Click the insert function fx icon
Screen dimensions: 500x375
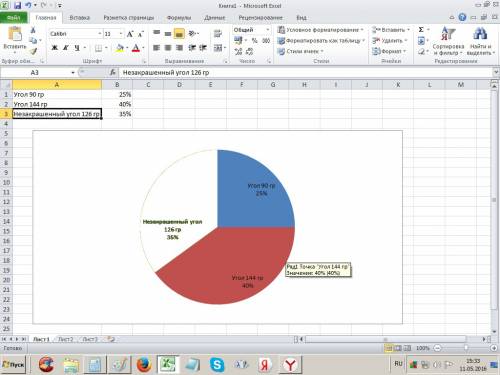point(113,72)
